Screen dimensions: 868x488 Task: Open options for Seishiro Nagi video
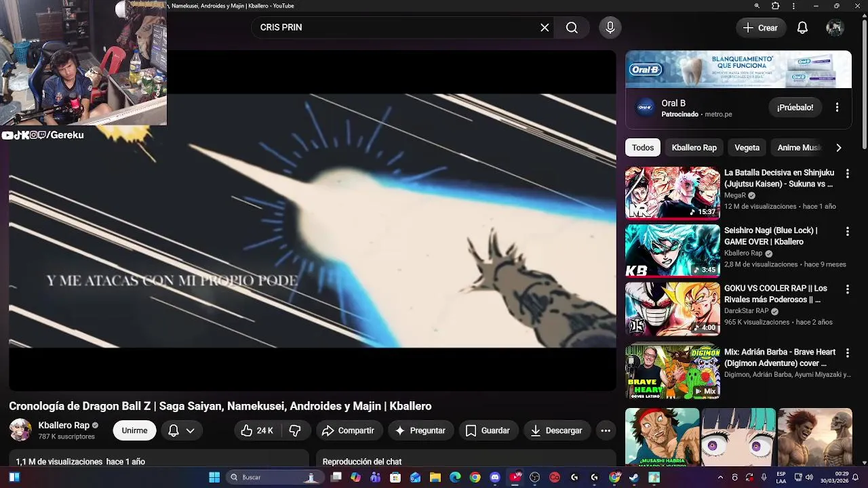click(847, 231)
